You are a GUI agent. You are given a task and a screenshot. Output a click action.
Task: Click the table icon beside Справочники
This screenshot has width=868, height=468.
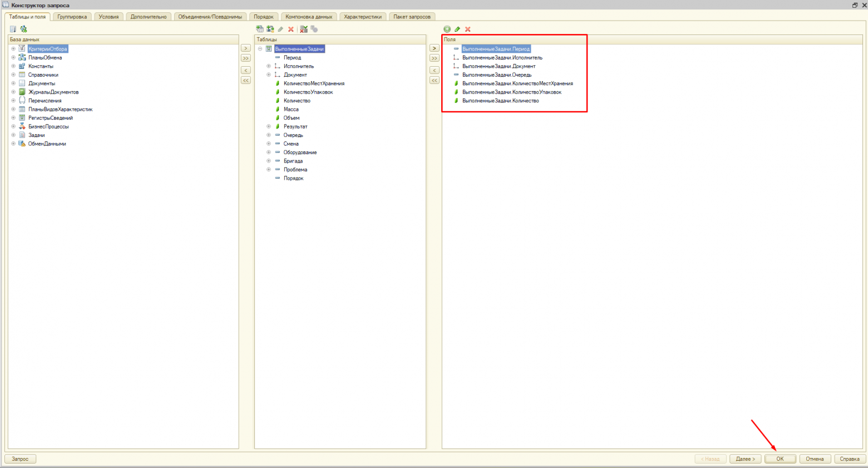click(22, 75)
